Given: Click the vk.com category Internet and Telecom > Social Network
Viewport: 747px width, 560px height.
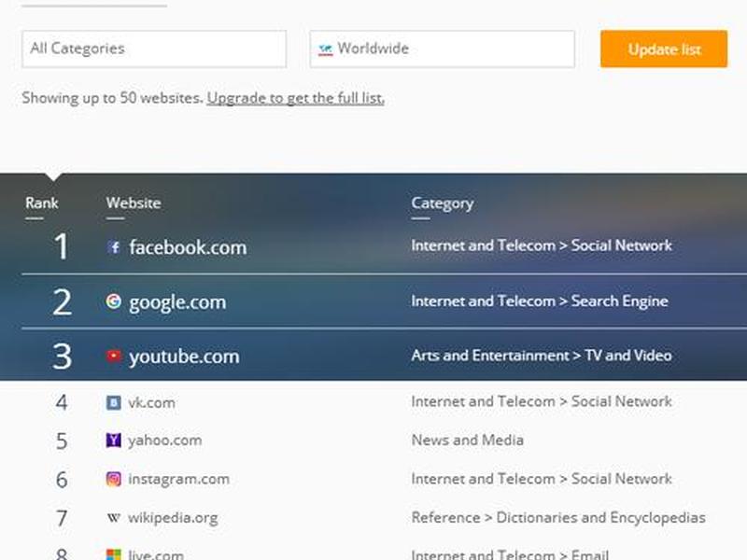Looking at the screenshot, I should pos(542,402).
